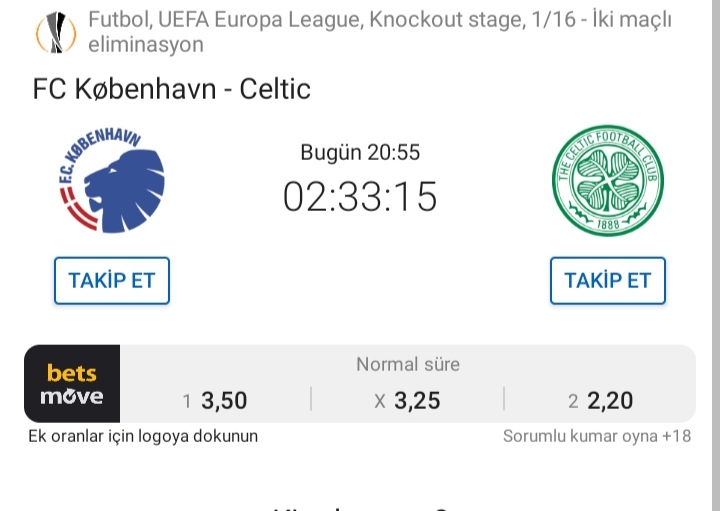Follow FC København with TAKİP ET
The image size is (720, 511).
pyautogui.click(x=112, y=281)
